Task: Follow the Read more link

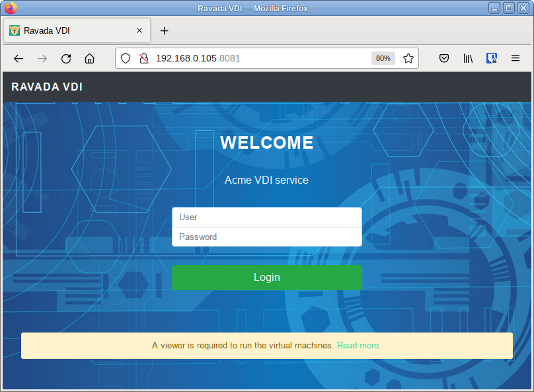Action: 359,345
